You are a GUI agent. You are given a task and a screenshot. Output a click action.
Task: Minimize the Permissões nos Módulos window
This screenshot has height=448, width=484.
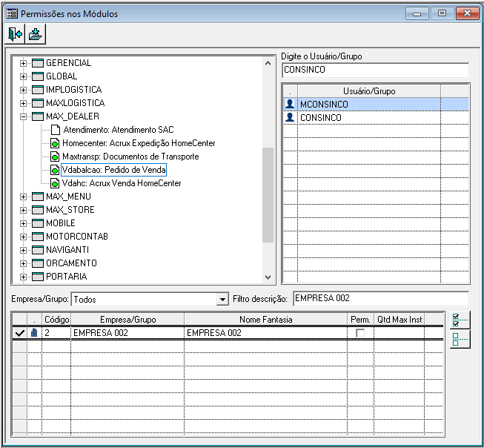417,13
